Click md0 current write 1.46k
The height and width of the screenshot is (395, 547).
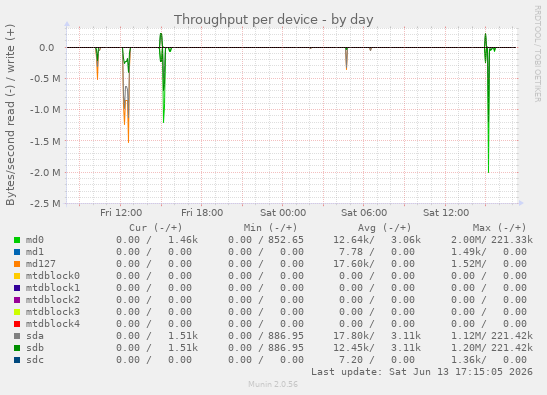click(183, 240)
